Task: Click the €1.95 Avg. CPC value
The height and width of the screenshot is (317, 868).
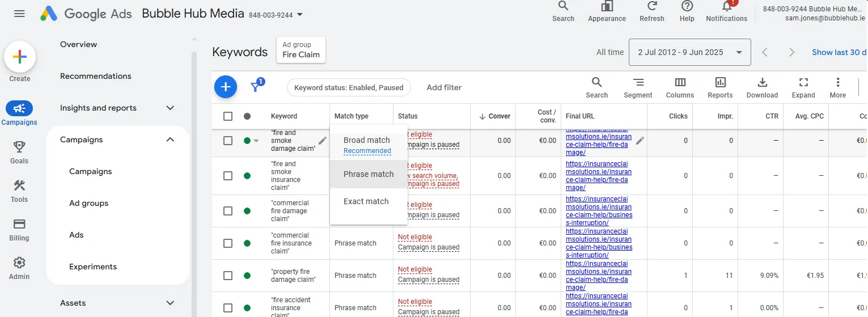Action: [x=815, y=276]
